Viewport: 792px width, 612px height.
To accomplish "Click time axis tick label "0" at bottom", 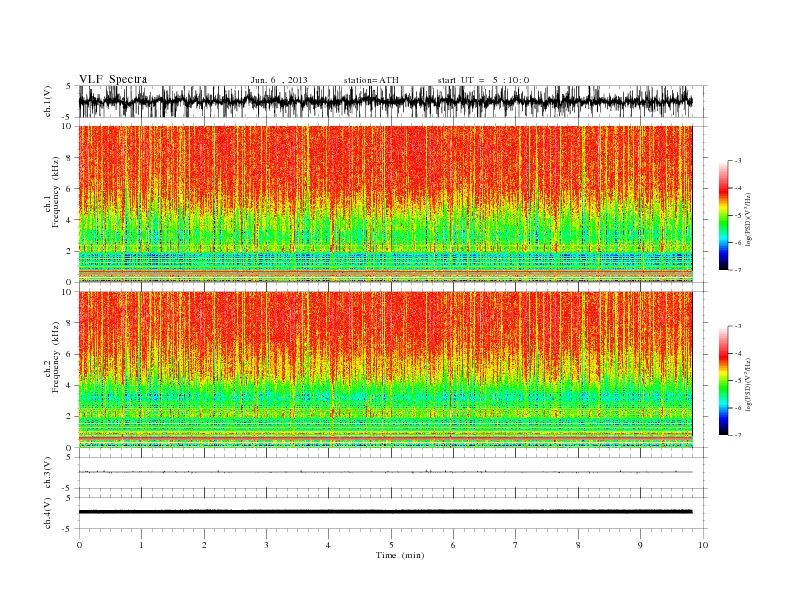I will [x=79, y=545].
